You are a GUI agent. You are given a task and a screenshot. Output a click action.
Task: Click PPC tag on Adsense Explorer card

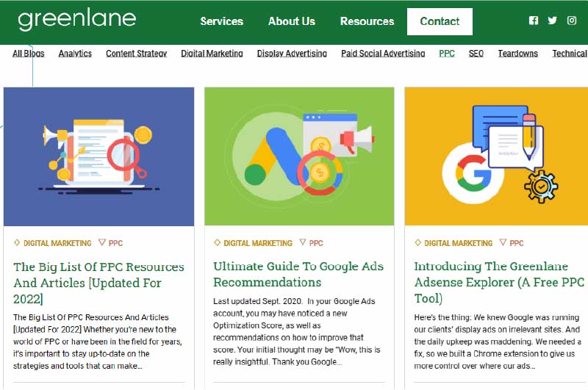pos(517,243)
